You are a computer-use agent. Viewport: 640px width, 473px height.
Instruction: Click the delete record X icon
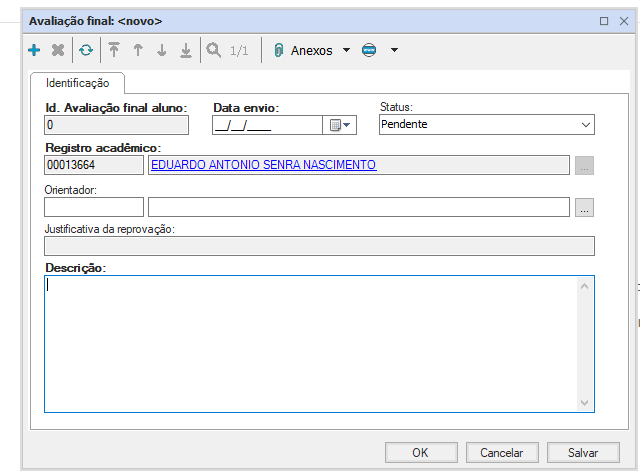coord(57,50)
